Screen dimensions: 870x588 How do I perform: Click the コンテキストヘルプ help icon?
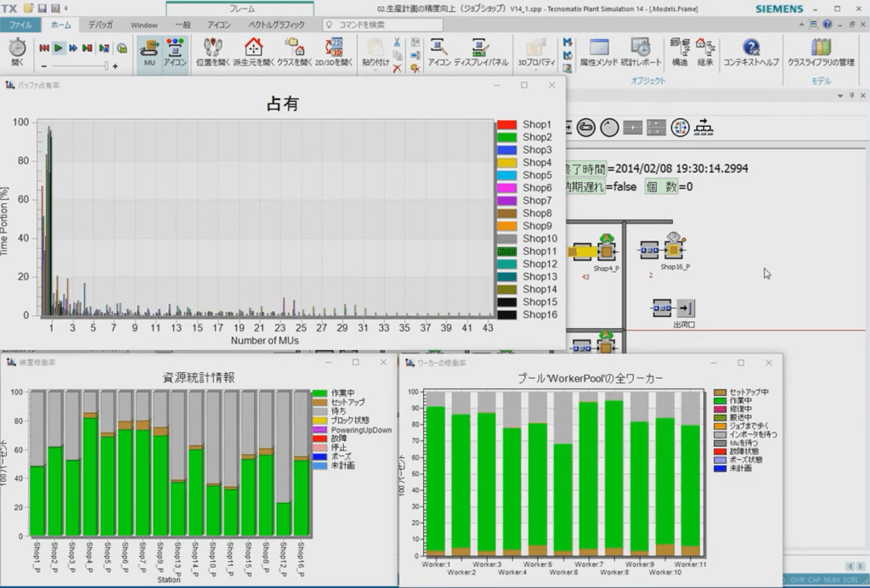(x=750, y=51)
